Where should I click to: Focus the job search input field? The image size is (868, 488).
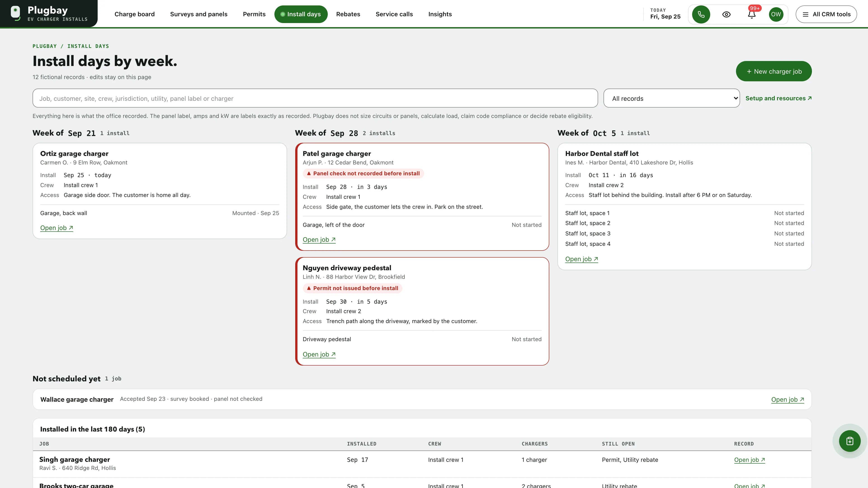coord(315,98)
